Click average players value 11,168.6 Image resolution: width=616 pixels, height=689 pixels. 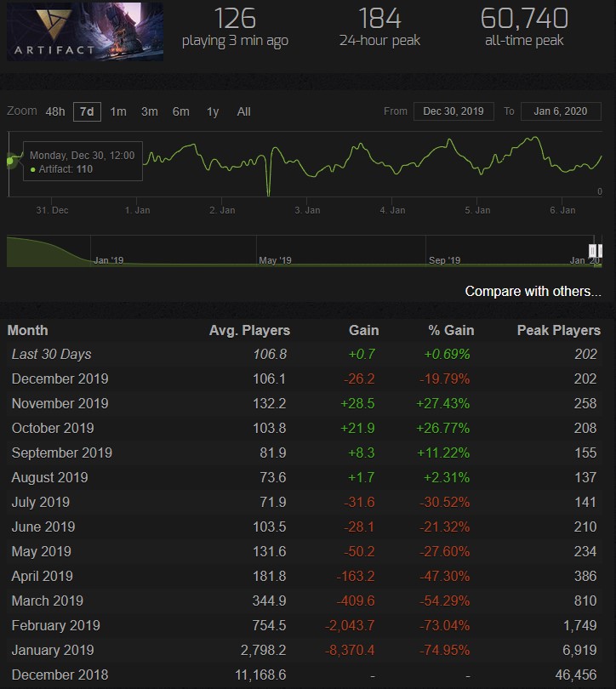coord(260,674)
